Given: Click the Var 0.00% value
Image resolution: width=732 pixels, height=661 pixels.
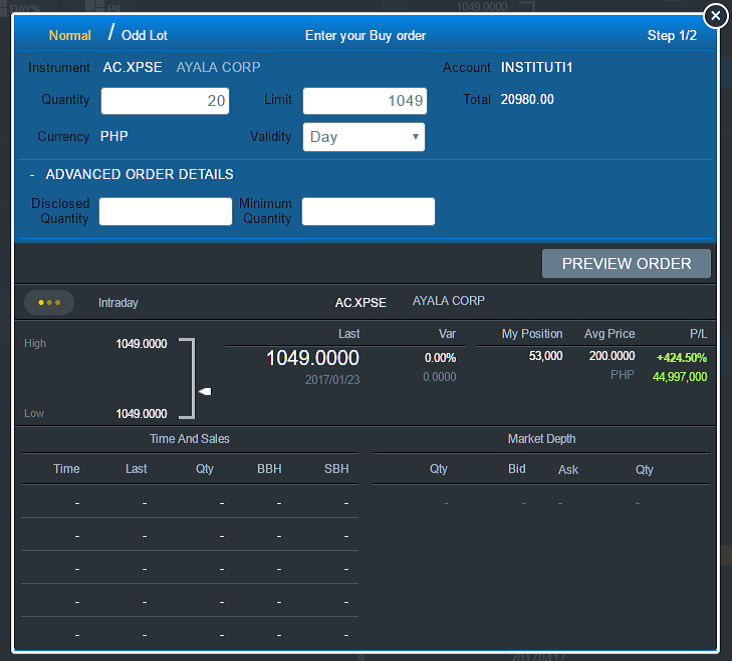Looking at the screenshot, I should [440, 358].
